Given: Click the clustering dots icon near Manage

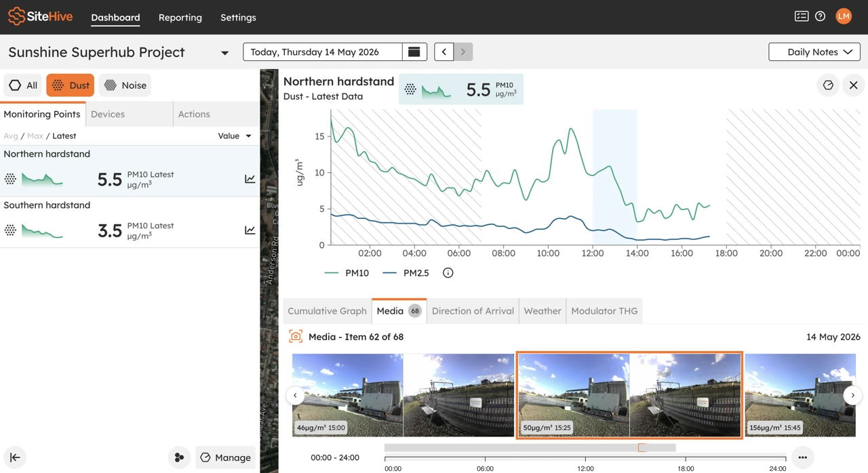Looking at the screenshot, I should pos(179,457).
